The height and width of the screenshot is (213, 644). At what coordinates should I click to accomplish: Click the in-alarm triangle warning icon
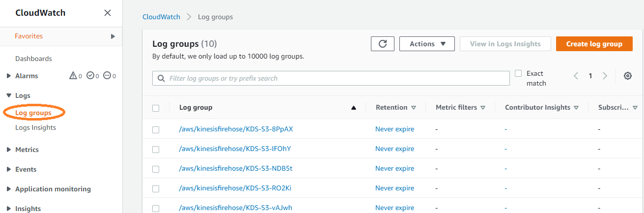[73, 76]
